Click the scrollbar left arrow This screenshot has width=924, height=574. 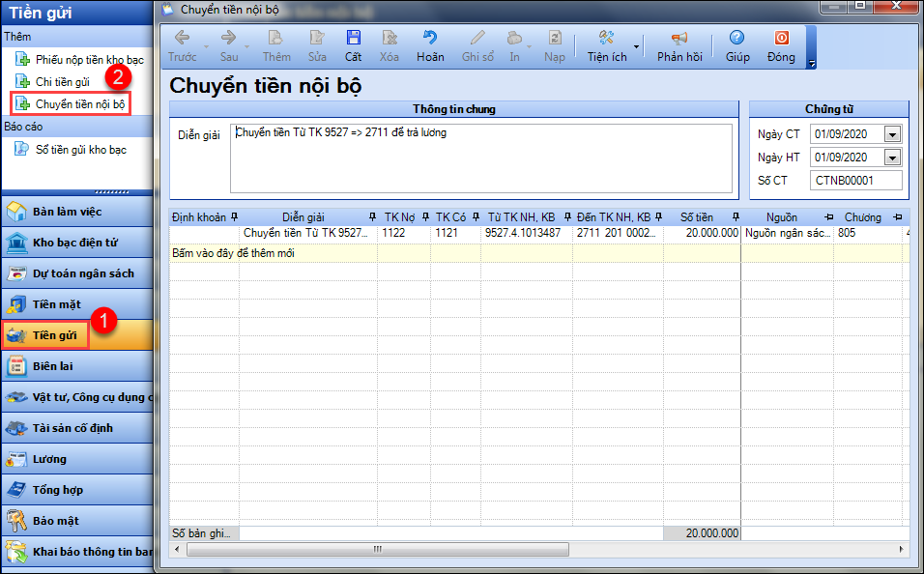click(178, 549)
